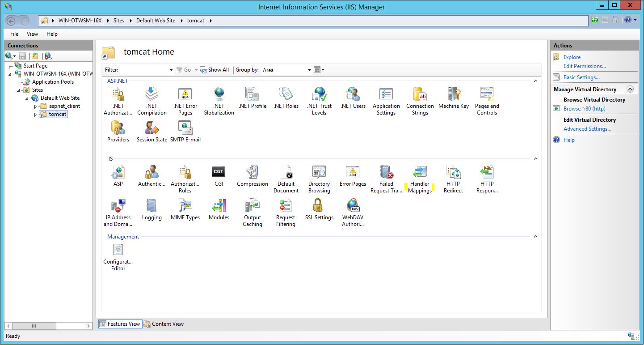Open the ASP feature icon

[x=118, y=172]
